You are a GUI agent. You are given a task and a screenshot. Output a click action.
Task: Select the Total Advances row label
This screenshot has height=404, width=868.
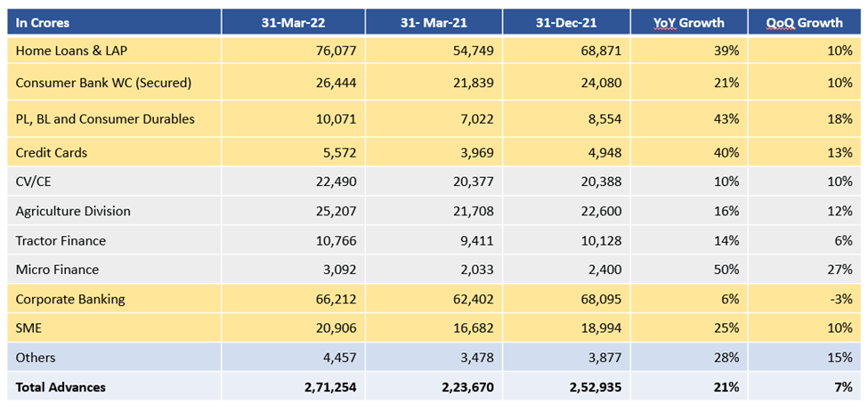coord(61,387)
